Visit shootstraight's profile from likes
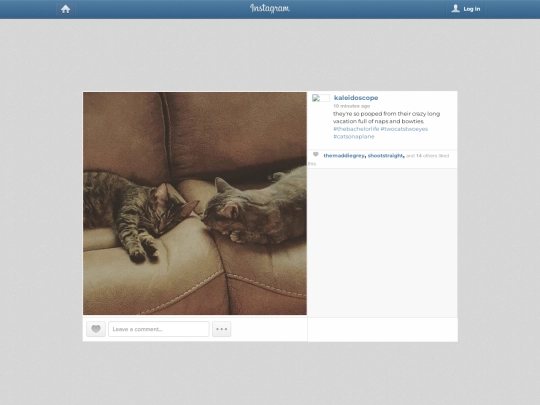Viewport: 540px width, 405px height. (x=385, y=156)
